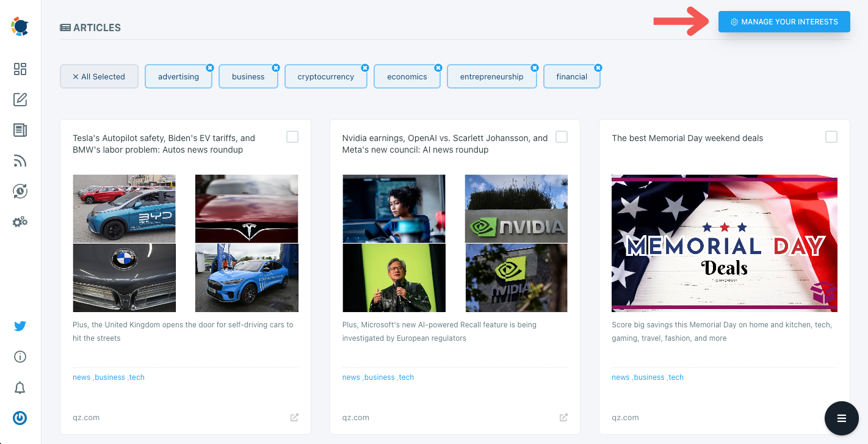Select the compose/edit icon in the sidebar
This screenshot has width=868, height=444.
point(20,100)
